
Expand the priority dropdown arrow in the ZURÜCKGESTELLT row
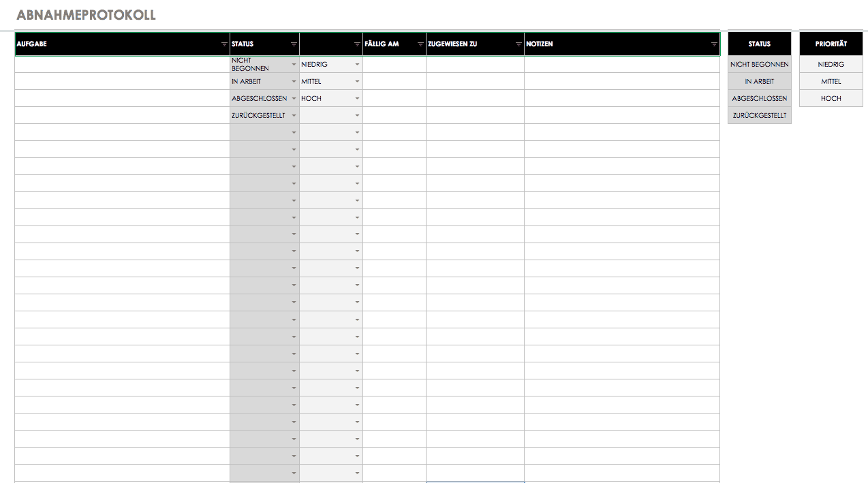[x=357, y=116]
